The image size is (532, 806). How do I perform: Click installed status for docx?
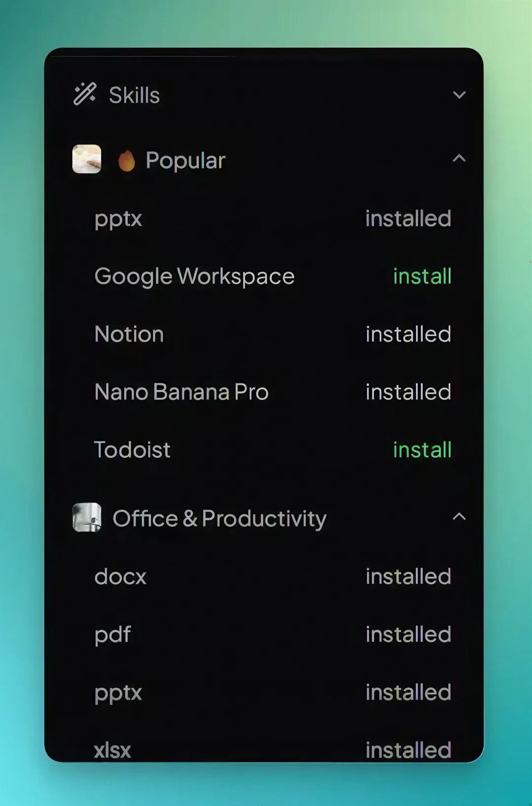408,576
